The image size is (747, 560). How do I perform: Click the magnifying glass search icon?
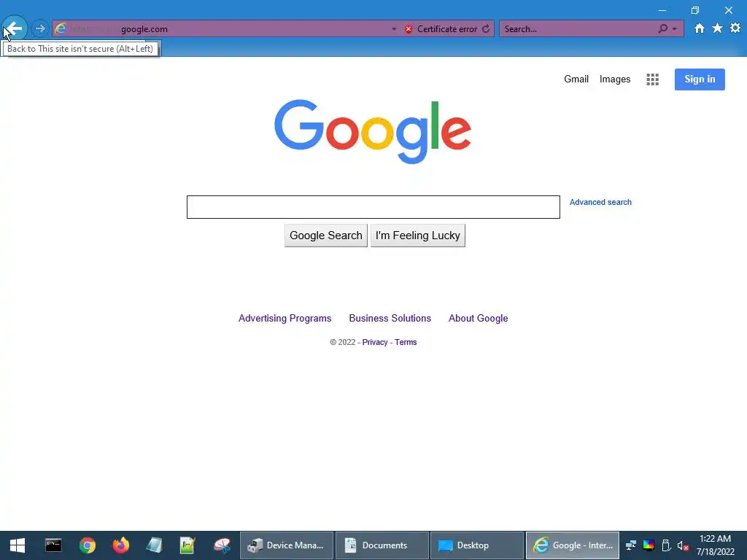[662, 28]
